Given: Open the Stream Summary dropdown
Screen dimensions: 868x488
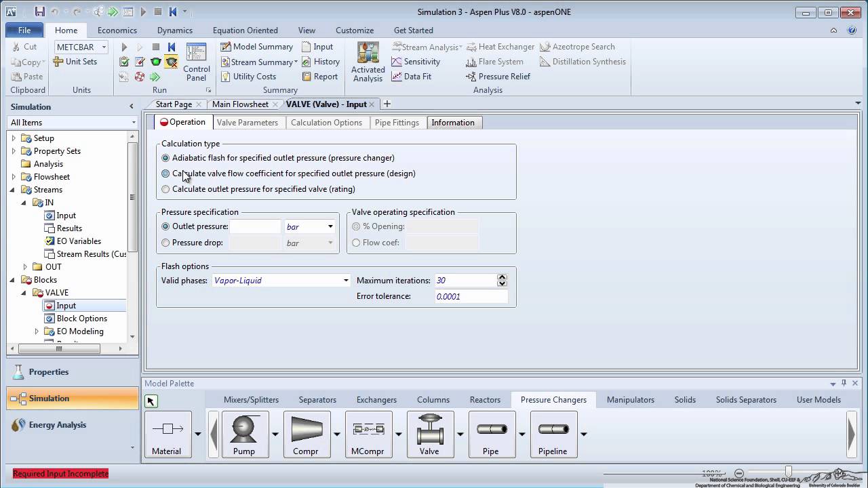Looking at the screenshot, I should (296, 62).
